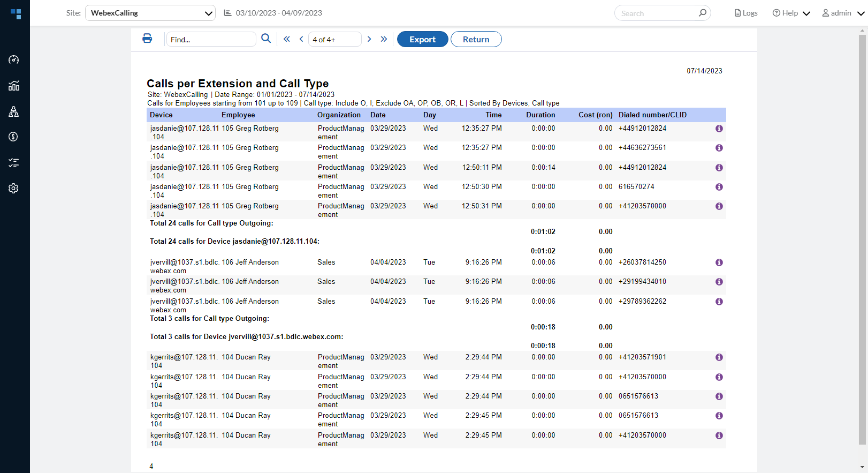Click the Day column header
This screenshot has width=868, height=473.
(430, 115)
